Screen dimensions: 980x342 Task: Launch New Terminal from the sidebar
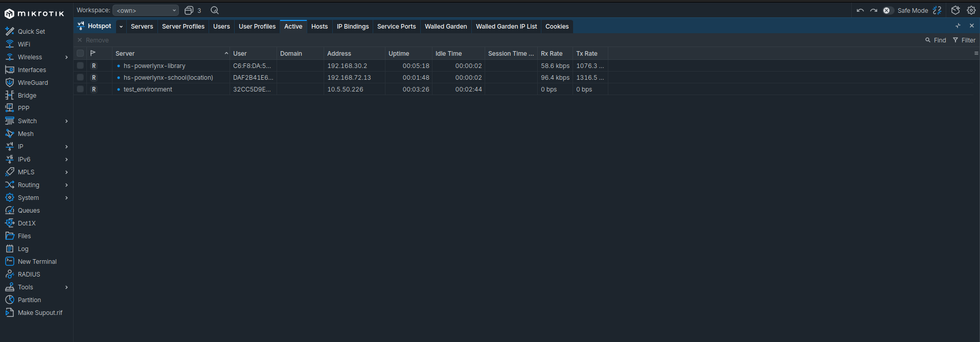click(x=37, y=262)
